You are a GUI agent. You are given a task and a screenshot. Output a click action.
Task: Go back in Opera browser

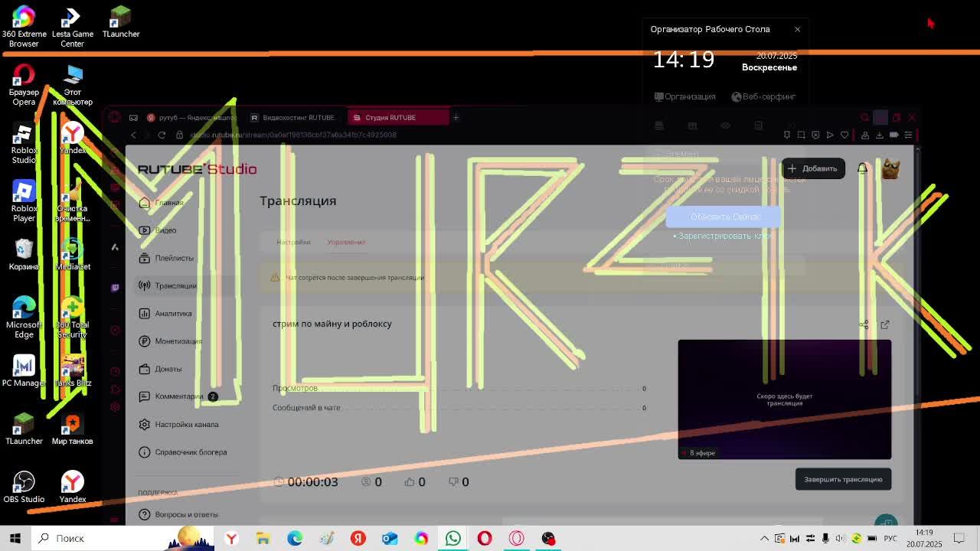(133, 135)
